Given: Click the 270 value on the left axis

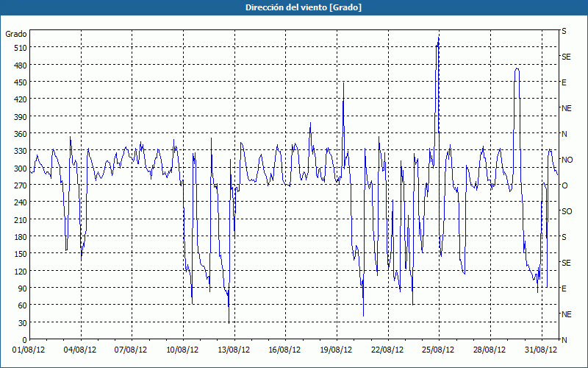Looking at the screenshot, I should pyautogui.click(x=20, y=185).
